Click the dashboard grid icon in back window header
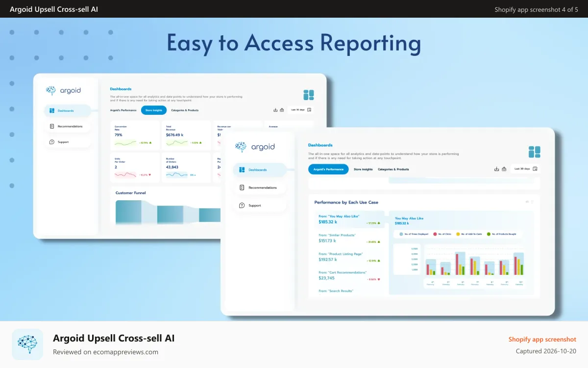 [x=308, y=95]
